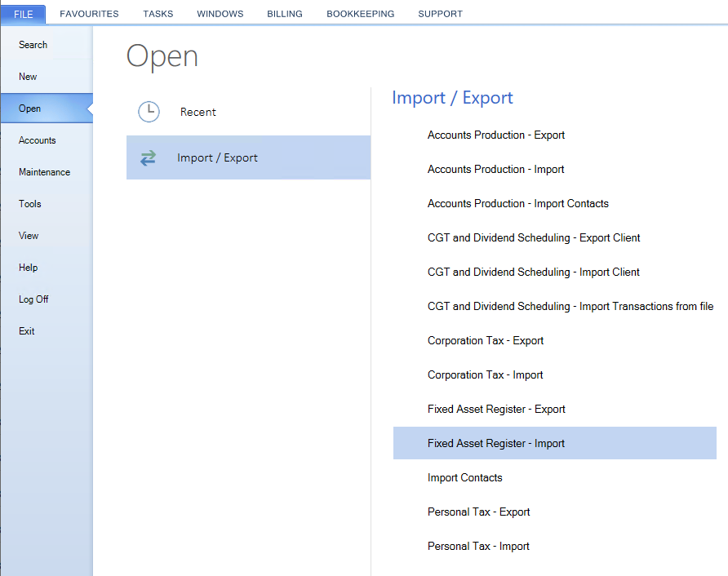Click the Recent clock icon

pyautogui.click(x=149, y=112)
